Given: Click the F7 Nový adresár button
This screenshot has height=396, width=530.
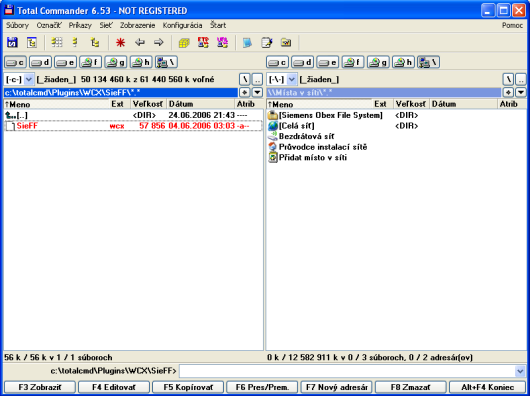Looking at the screenshot, I should pyautogui.click(x=336, y=387).
